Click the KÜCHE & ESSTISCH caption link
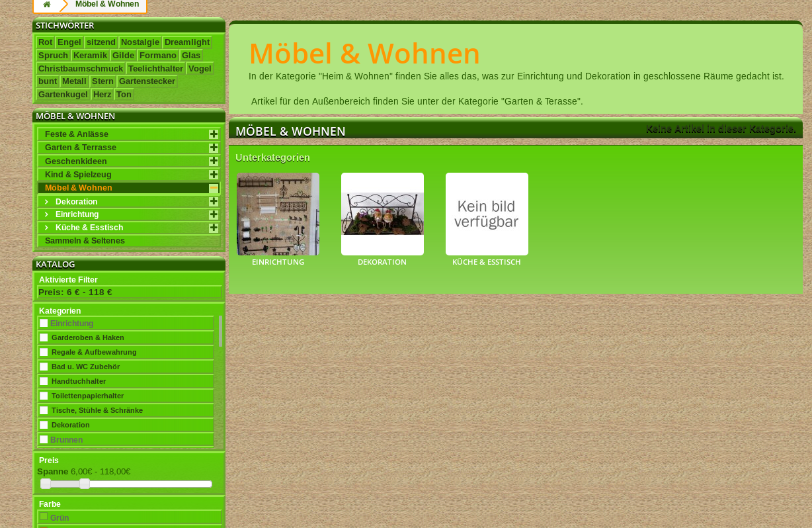 487,262
